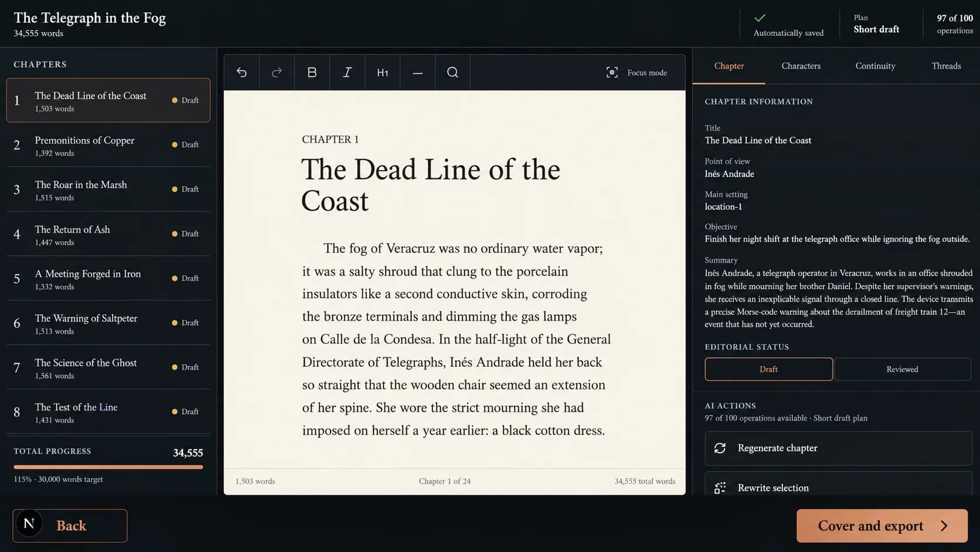Click the N logo badge
This screenshot has height=552, width=980.
click(29, 523)
